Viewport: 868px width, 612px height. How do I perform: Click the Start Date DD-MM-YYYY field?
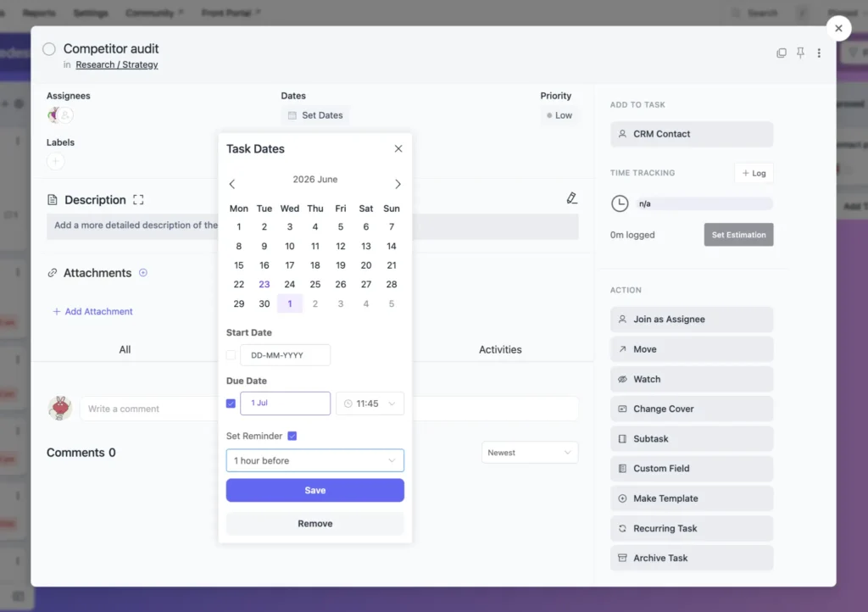coord(285,354)
